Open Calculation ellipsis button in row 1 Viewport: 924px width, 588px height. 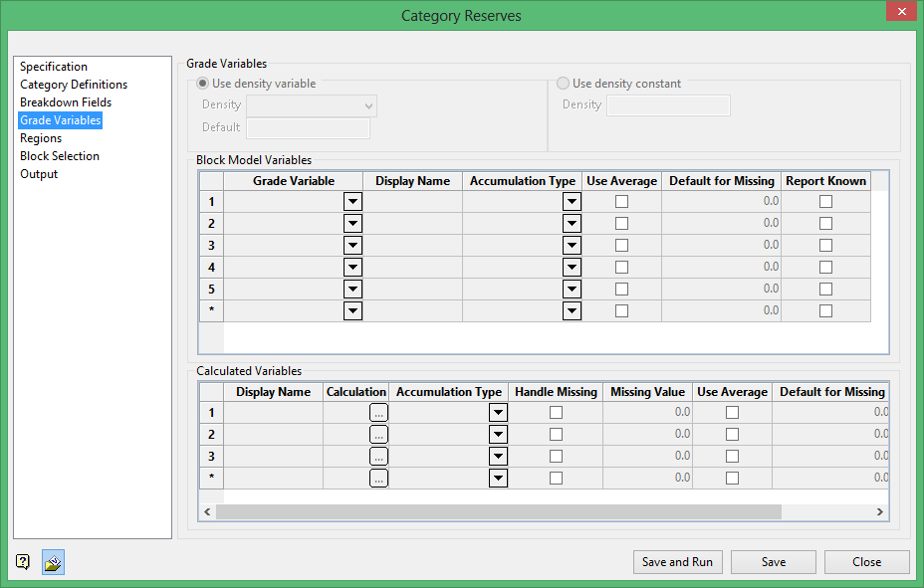378,413
